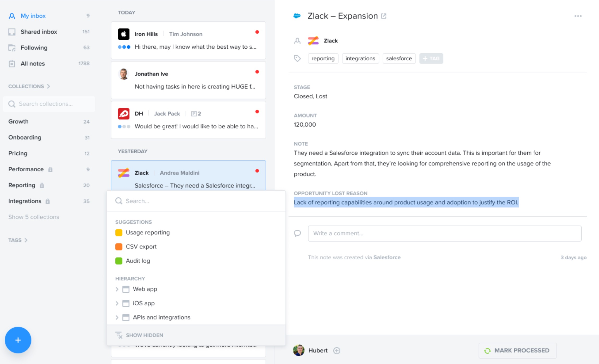Image resolution: width=599 pixels, height=364 pixels.
Task: Click iOS app folder icon
Action: tap(126, 303)
